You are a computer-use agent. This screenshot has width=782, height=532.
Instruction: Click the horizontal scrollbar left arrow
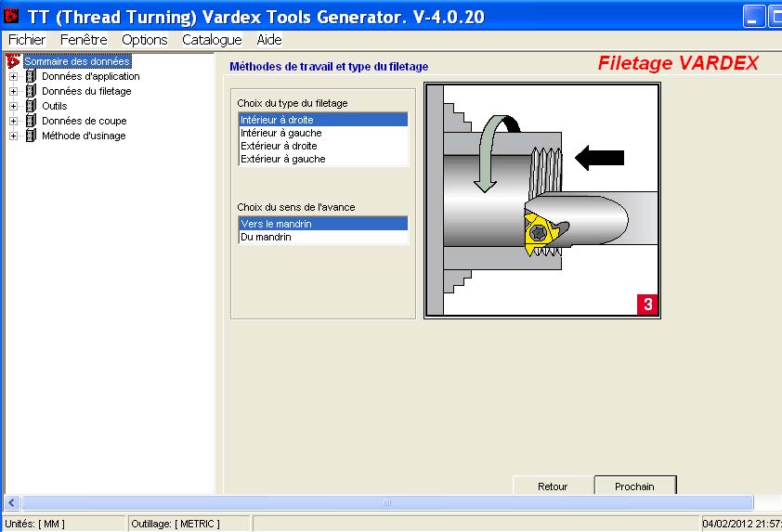tap(12, 502)
